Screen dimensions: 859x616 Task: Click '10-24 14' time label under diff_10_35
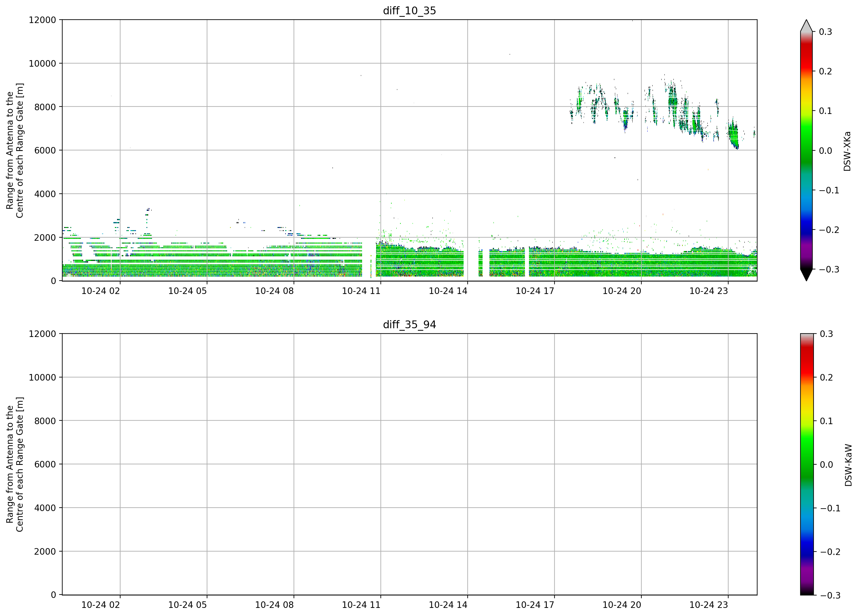point(448,291)
